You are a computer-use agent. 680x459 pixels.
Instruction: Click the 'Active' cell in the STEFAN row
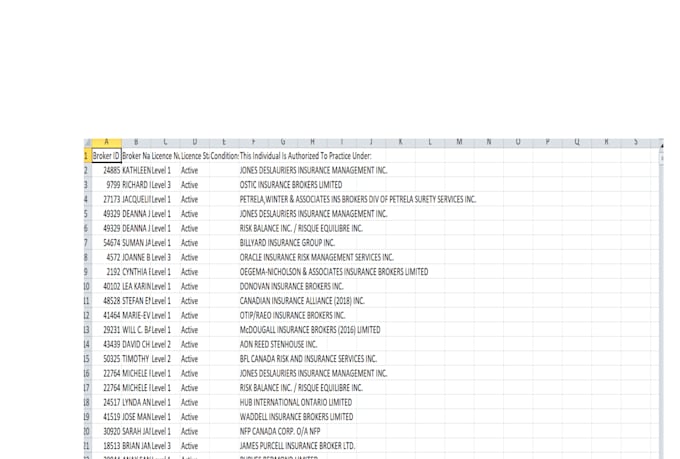195,301
